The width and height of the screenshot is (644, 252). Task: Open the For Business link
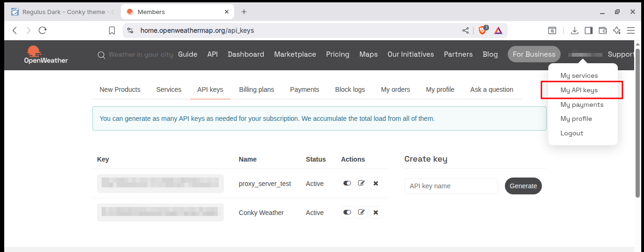[533, 54]
